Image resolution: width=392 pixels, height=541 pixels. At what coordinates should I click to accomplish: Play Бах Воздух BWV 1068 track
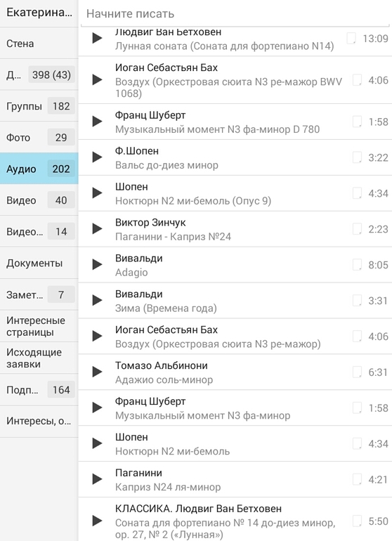98,80
